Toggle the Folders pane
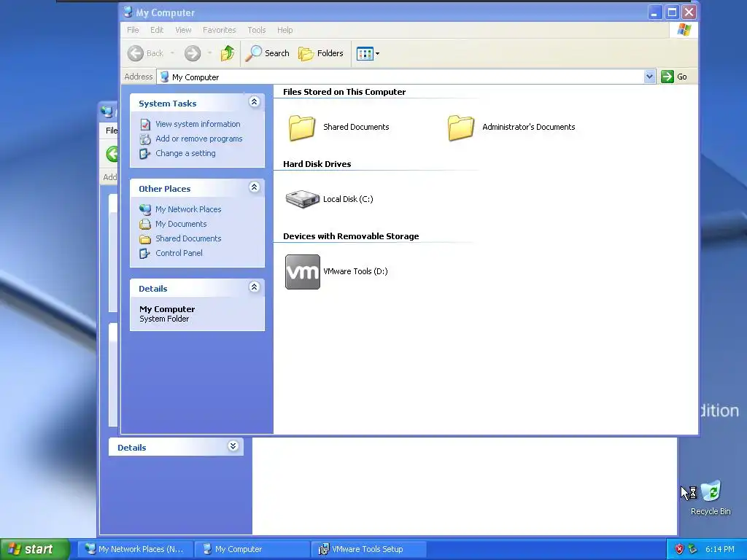The image size is (747, 560). point(321,53)
